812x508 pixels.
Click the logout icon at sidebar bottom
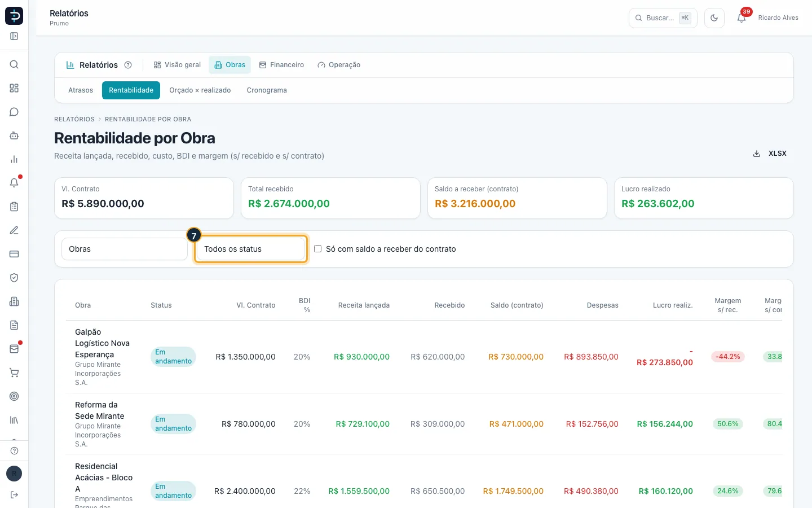(14, 494)
